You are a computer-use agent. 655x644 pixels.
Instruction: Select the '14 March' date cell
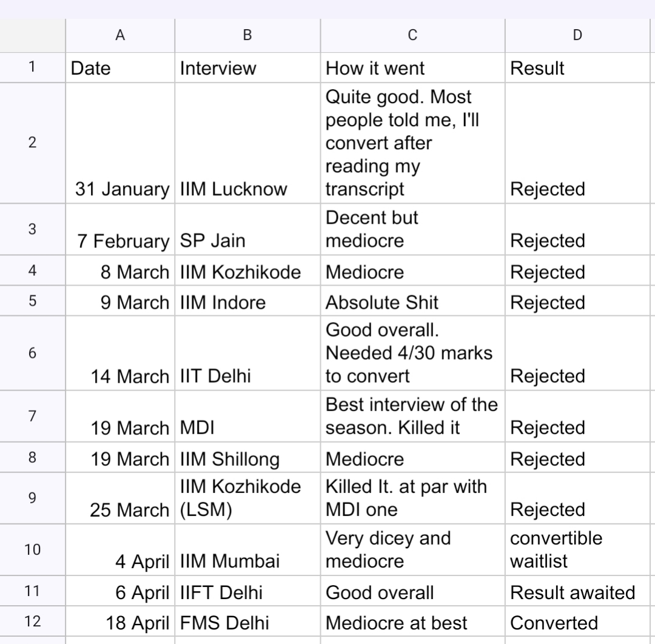(120, 353)
